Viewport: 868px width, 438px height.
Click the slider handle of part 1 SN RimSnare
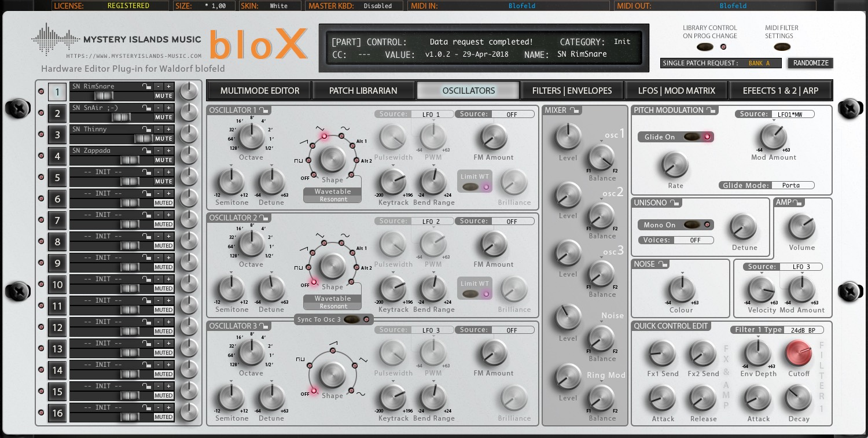tap(105, 96)
